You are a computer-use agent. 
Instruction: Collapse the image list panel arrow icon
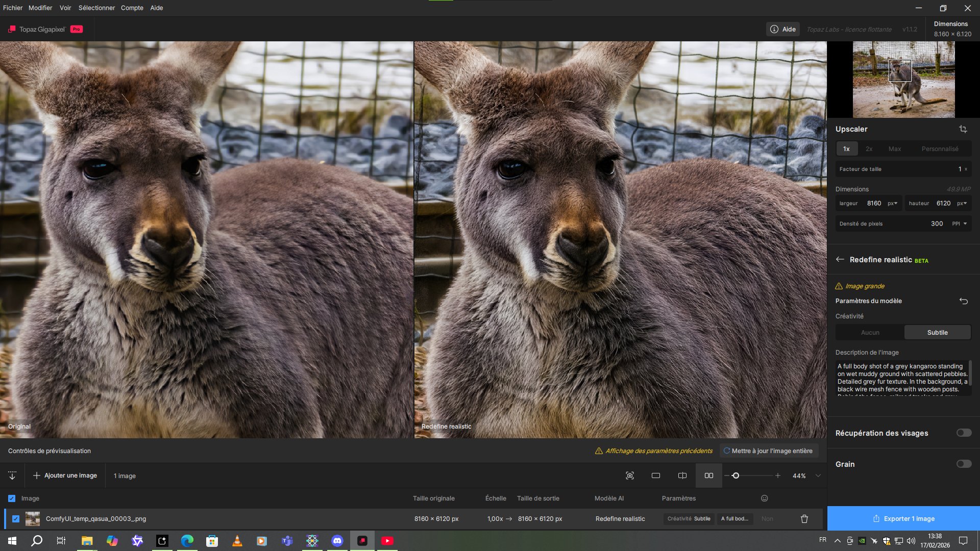pyautogui.click(x=12, y=475)
